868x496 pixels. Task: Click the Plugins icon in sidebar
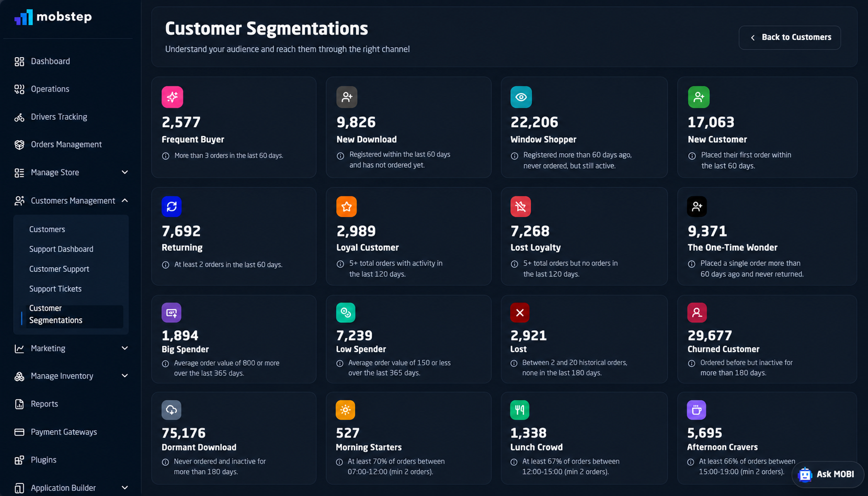(19, 460)
